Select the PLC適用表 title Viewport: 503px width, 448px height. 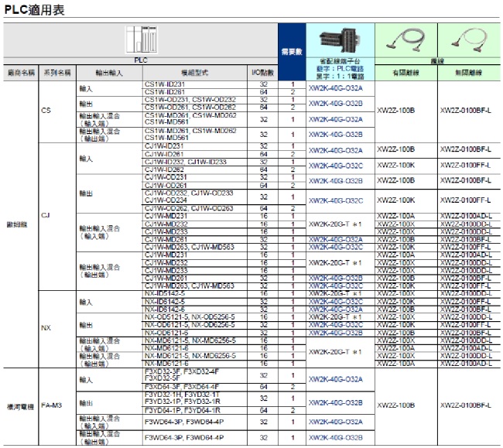point(34,9)
